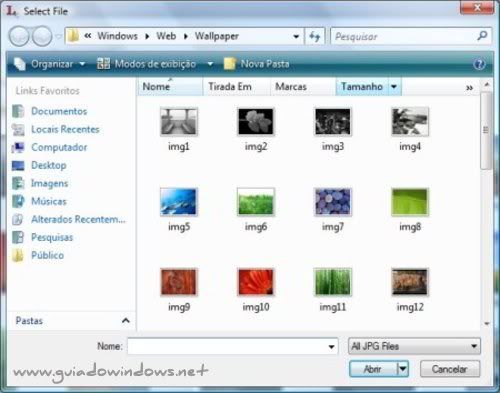Select the img5 blue fish thumbnail
The image size is (500, 393).
[x=179, y=202]
